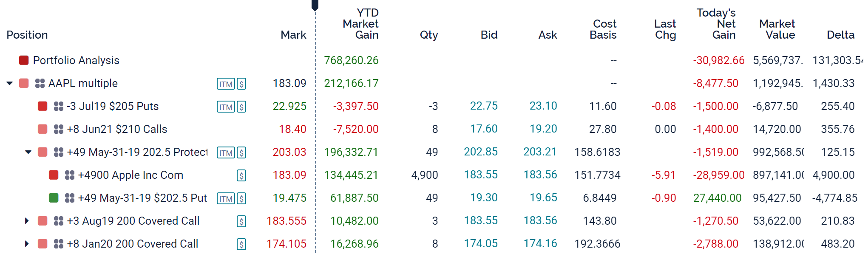Click group icon beside +8 Jun21 $210 Calls
Screen dimensions: 868x254
tap(59, 129)
